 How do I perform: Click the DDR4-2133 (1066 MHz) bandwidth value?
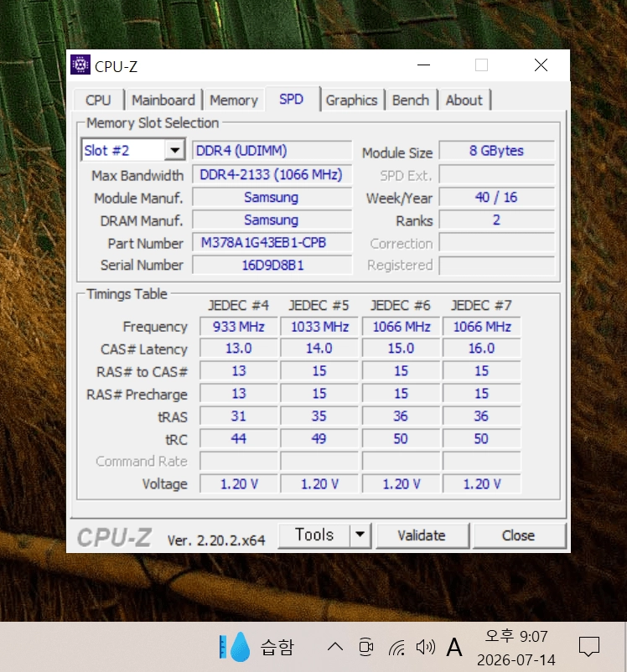[x=272, y=174]
